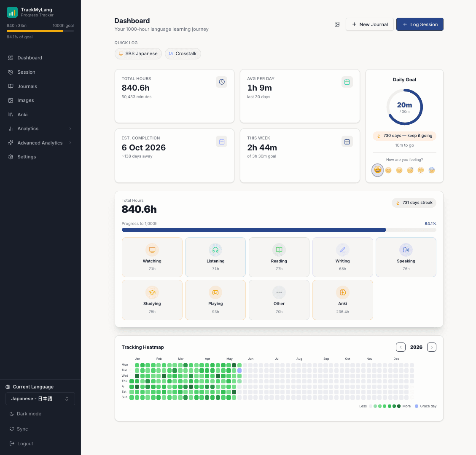Click the Daily Goal 20m progress ring
Image resolution: width=476 pixels, height=455 pixels.
coord(404,107)
